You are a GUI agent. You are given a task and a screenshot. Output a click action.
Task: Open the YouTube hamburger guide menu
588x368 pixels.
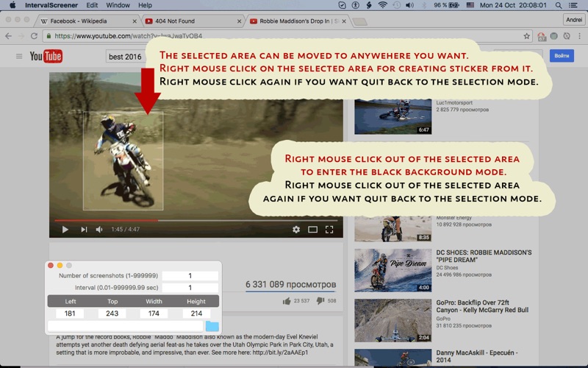tap(19, 57)
